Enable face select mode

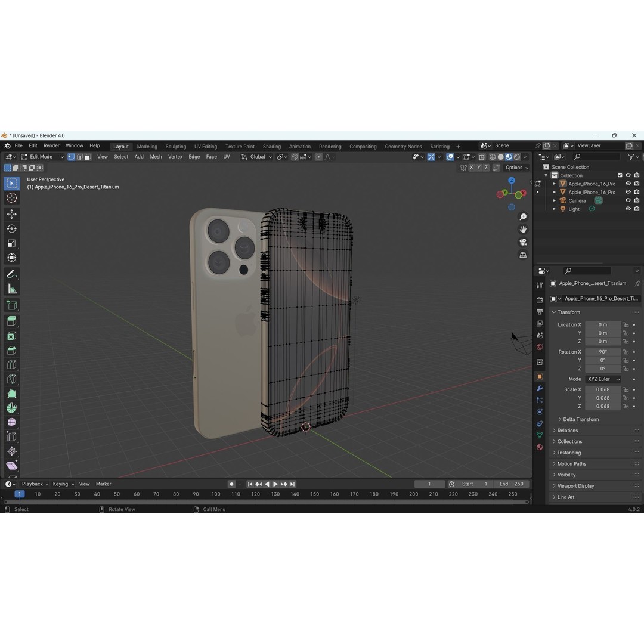[x=88, y=157]
